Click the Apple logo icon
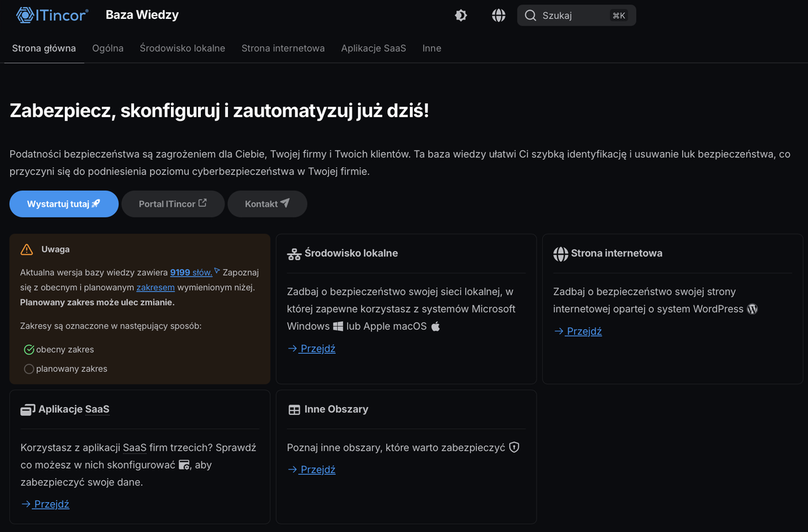The height and width of the screenshot is (532, 808). [x=435, y=326]
